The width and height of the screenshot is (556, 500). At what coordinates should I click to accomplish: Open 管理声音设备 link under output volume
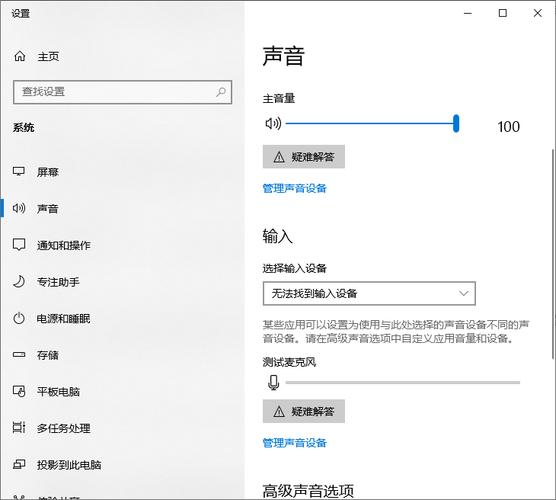tap(294, 188)
